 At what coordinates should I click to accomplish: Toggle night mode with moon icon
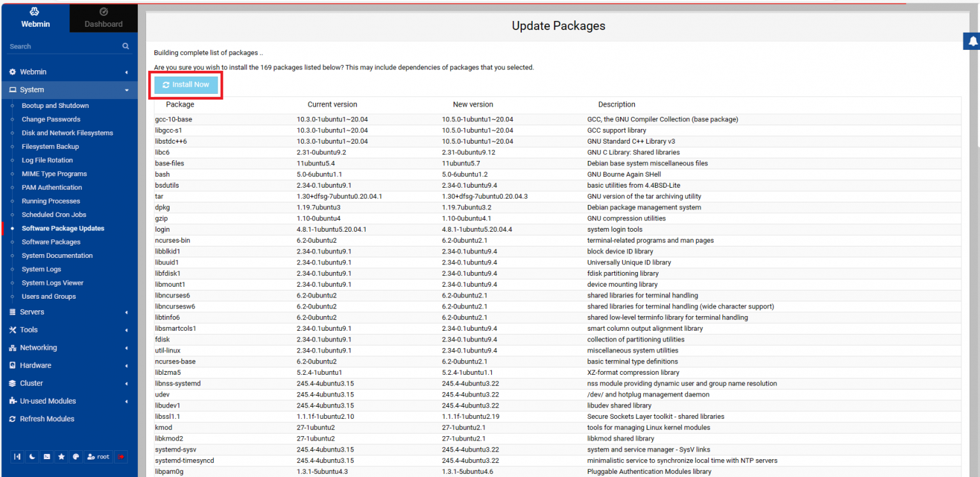[x=32, y=457]
